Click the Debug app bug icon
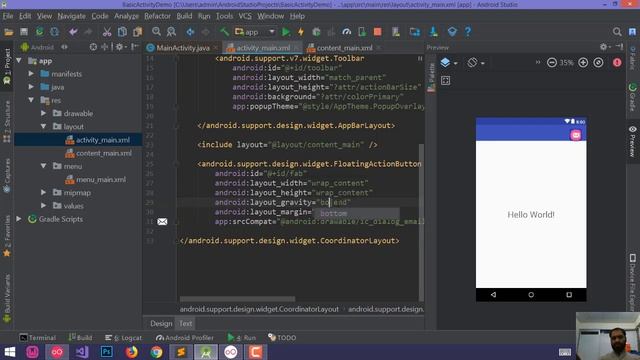Image resolution: width=640 pixels, height=360 pixels. [x=316, y=32]
